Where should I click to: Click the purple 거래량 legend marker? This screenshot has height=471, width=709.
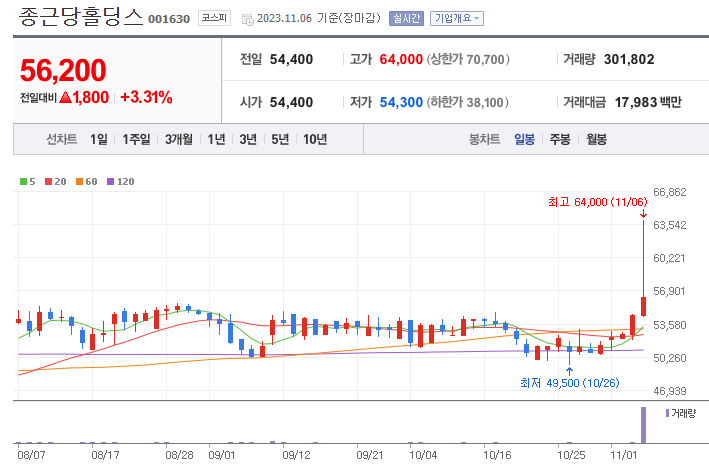[x=667, y=413]
